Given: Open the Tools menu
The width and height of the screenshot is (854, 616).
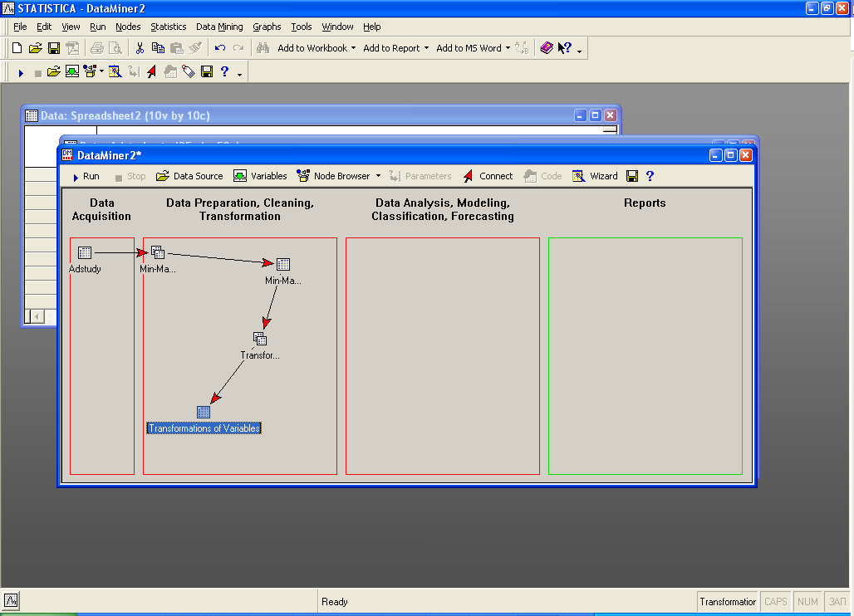Looking at the screenshot, I should (302, 27).
